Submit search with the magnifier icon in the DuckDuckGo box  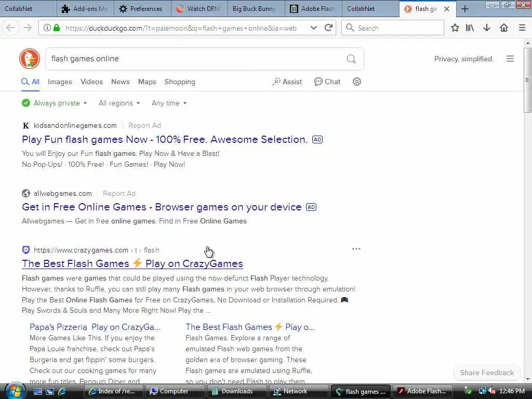click(x=351, y=59)
